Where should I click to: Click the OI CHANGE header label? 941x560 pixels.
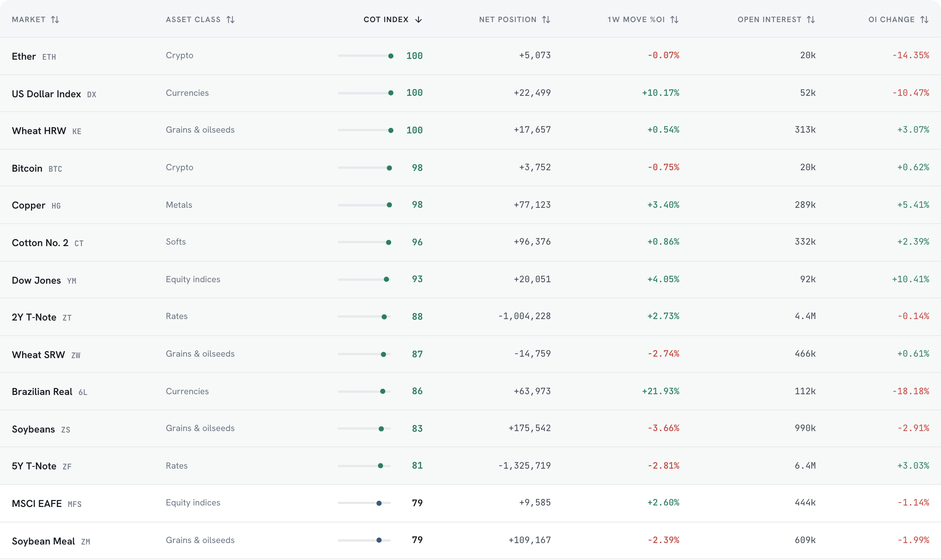point(892,20)
